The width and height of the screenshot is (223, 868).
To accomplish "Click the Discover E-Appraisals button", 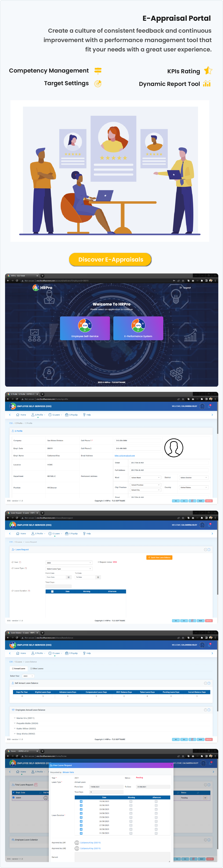I will [x=110, y=259].
